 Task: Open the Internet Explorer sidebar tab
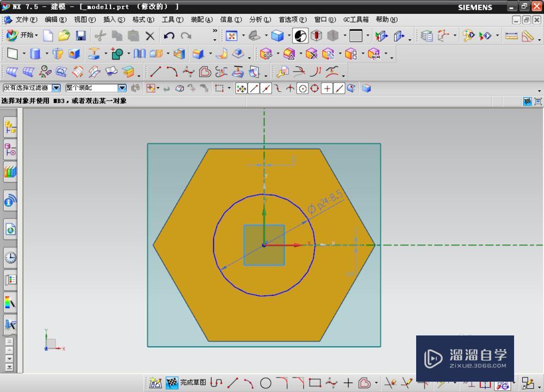(x=10, y=229)
